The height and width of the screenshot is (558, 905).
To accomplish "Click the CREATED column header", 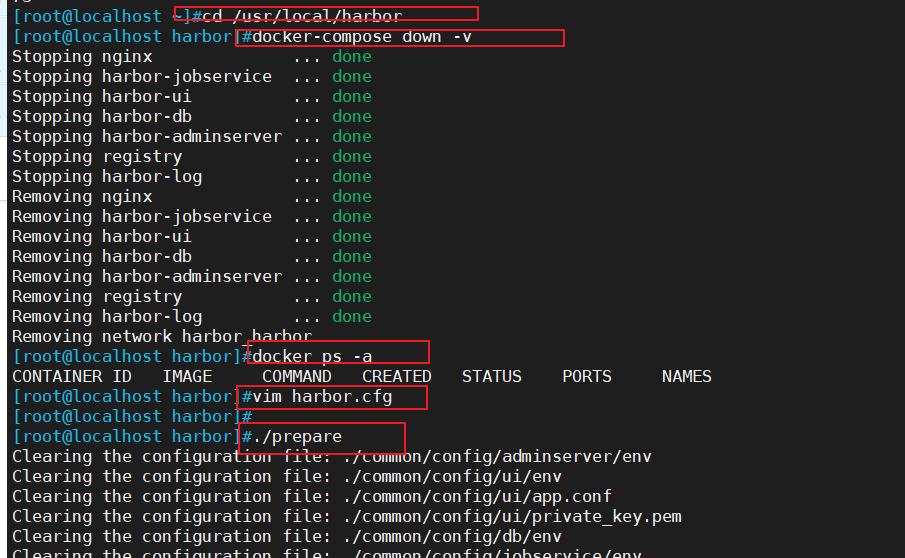I will tap(397, 377).
